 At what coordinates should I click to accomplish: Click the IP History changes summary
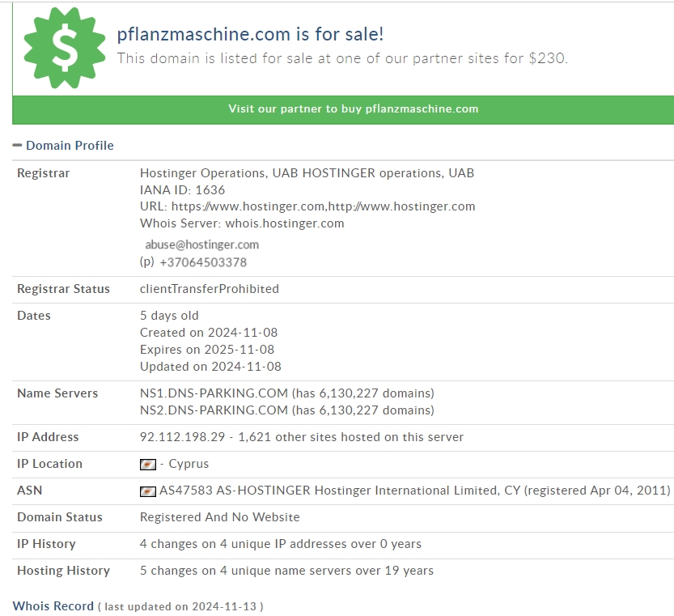(x=280, y=544)
